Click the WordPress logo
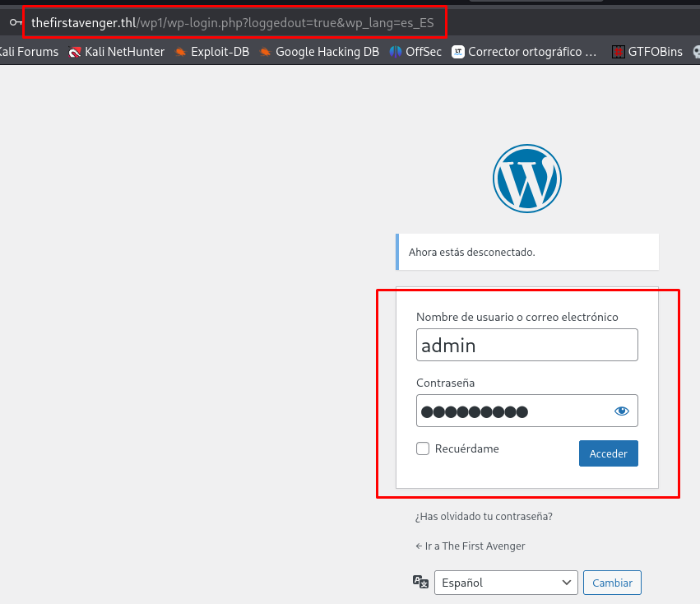Image resolution: width=700 pixels, height=604 pixels. [526, 179]
